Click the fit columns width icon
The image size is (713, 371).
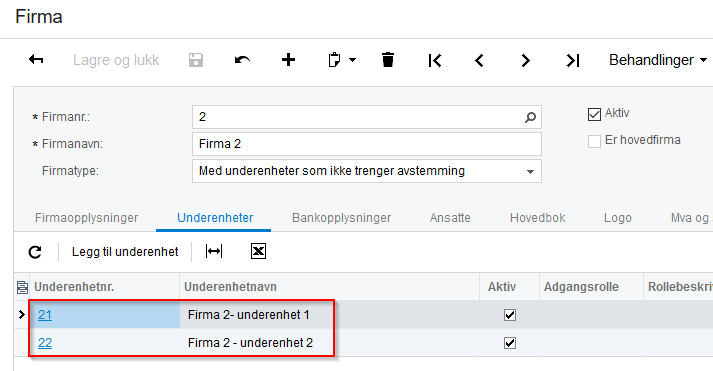click(214, 251)
